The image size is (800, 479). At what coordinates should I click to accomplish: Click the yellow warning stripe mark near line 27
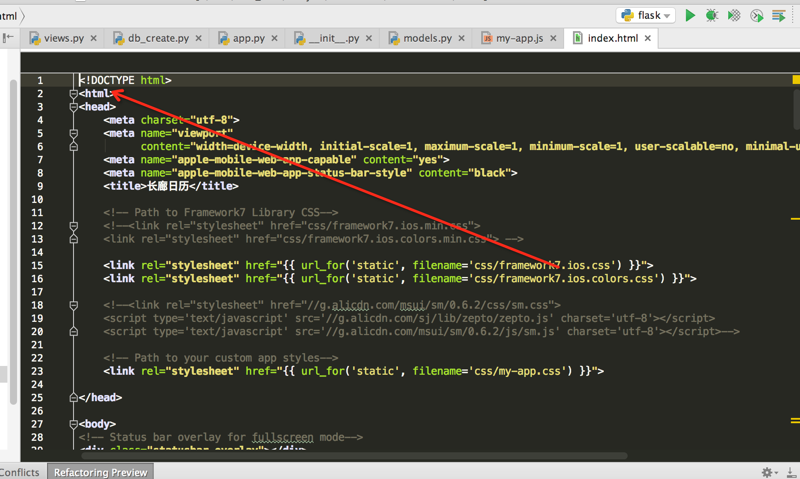795,421
